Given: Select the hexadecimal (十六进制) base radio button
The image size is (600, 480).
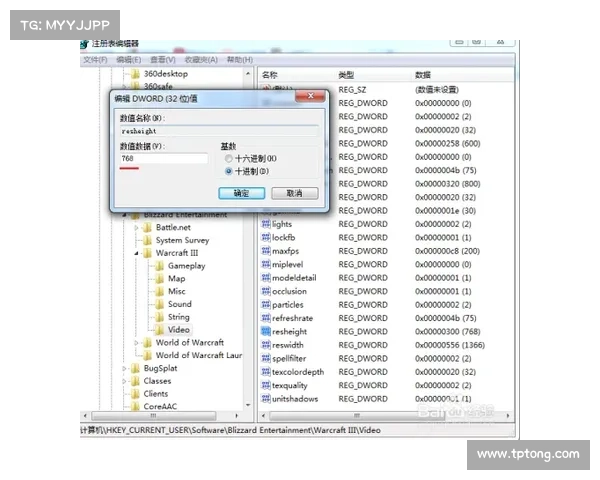Looking at the screenshot, I should 228,158.
